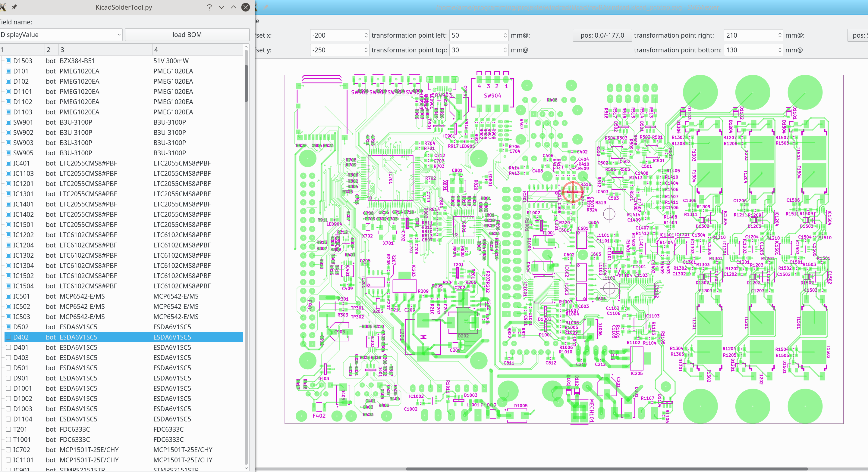Check the D401 checkbox

(x=9, y=347)
